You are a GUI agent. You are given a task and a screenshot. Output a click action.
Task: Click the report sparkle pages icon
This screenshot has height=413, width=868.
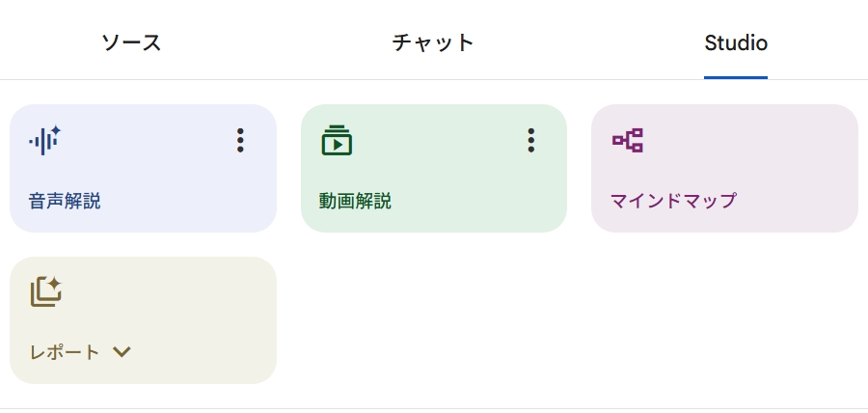pyautogui.click(x=46, y=292)
